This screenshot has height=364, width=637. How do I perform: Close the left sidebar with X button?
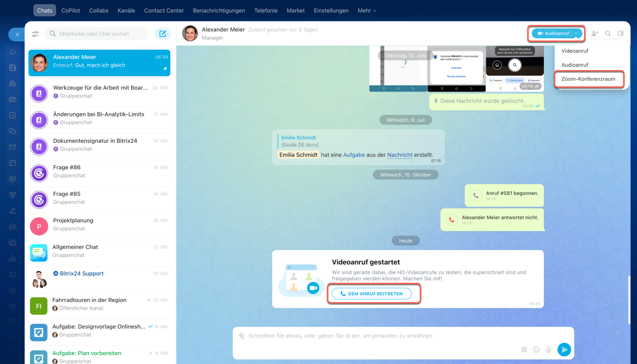coord(17,34)
